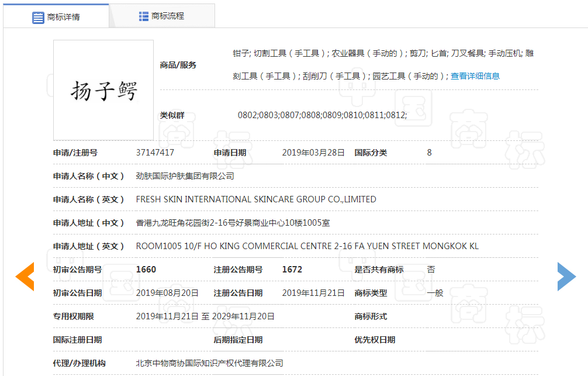Click the list icon beside 商标详情
588x376 pixels.
[x=38, y=18]
